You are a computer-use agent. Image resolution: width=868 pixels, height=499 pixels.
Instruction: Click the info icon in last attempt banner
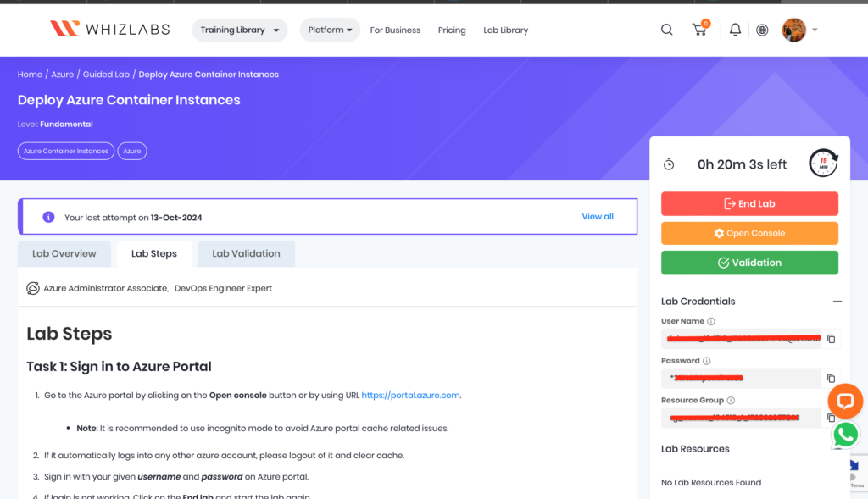pos(48,217)
